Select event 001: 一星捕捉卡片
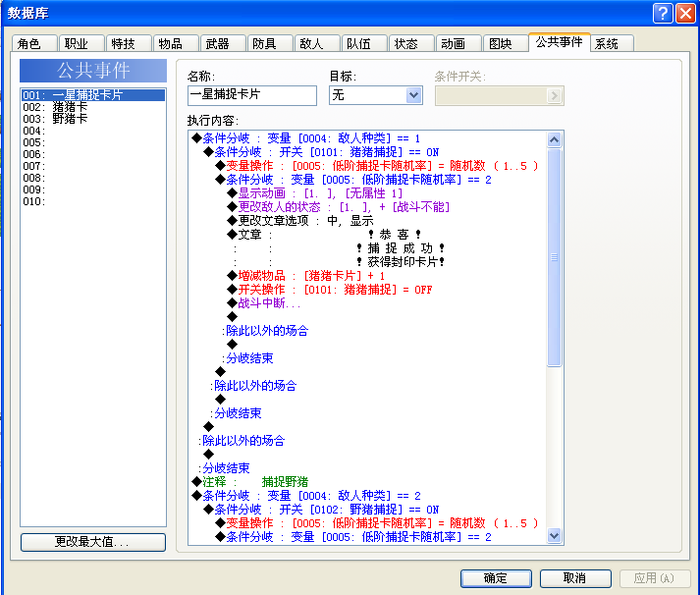The image size is (700, 595). [x=93, y=95]
